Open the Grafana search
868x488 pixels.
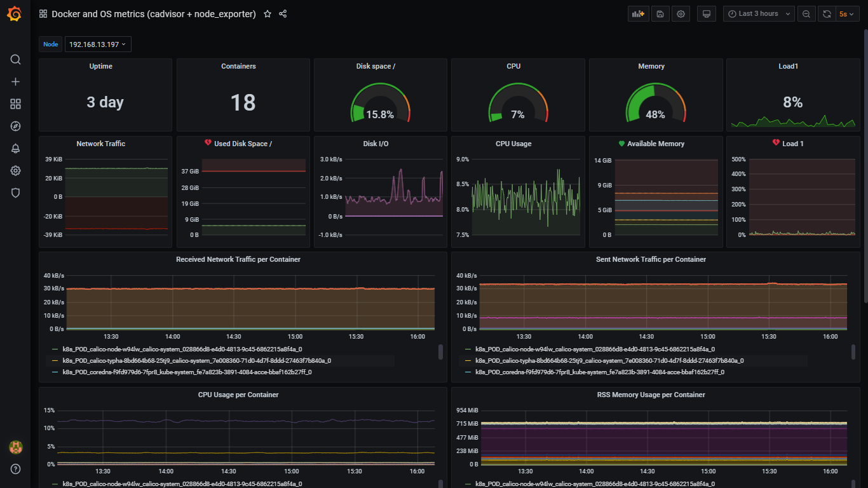[x=15, y=59]
